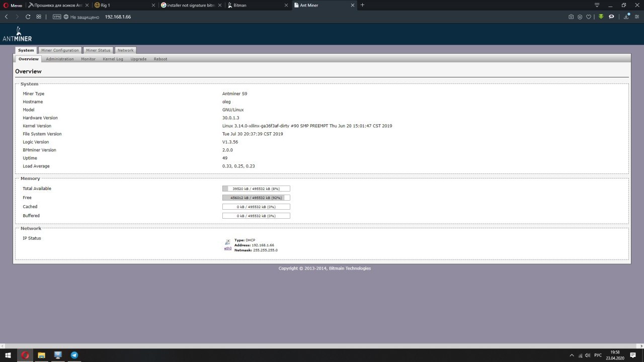Open the Windows notification center icon
This screenshot has width=644, height=362.
[x=634, y=355]
